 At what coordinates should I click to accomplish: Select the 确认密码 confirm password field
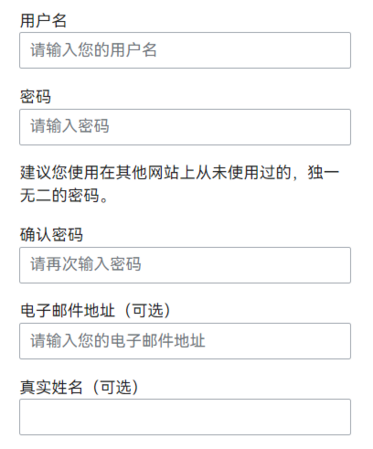(x=185, y=265)
